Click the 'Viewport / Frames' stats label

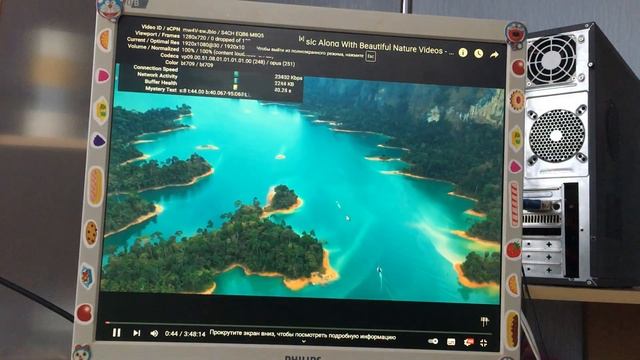coord(157,35)
